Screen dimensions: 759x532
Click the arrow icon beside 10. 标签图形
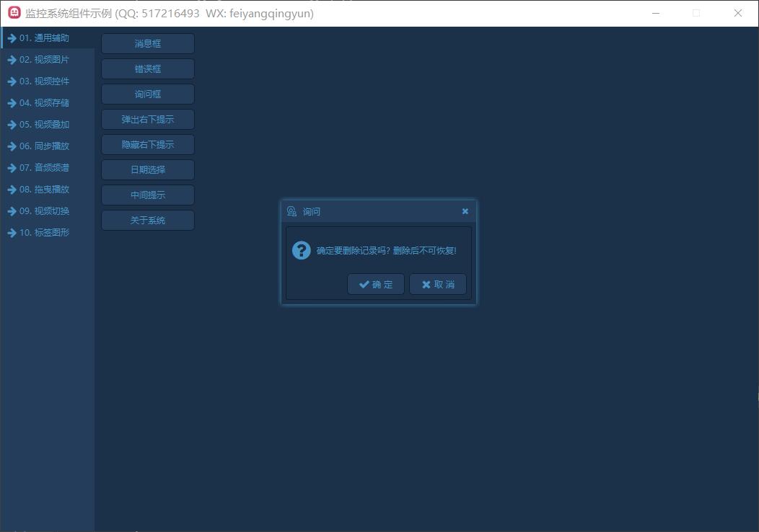pyautogui.click(x=12, y=233)
